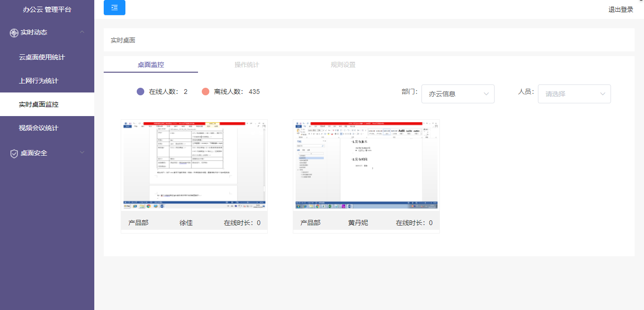
Task: Collapse the 实时动态 menu chevron
Action: tap(82, 32)
